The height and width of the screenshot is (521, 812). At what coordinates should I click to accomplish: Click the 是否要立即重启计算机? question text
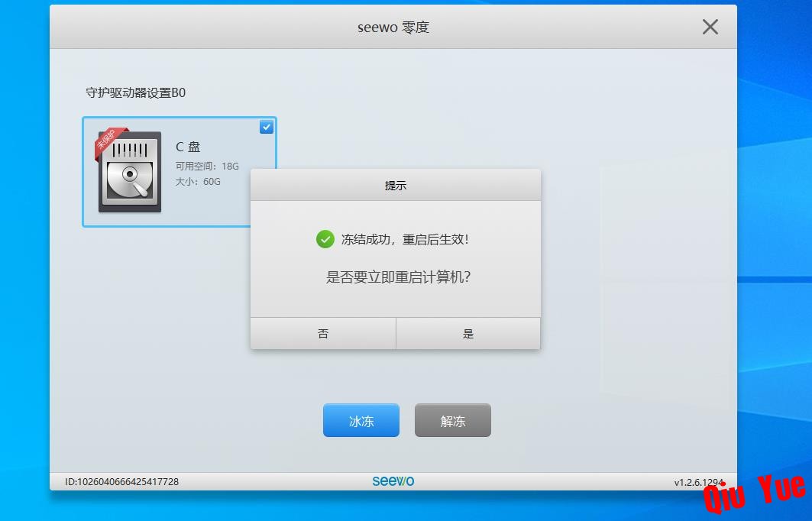pos(398,277)
